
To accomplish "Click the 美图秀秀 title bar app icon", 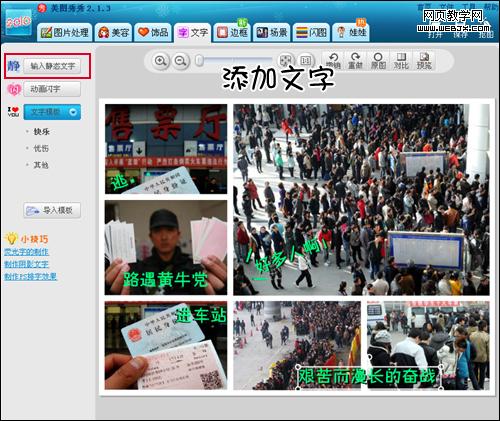I will click(x=42, y=8).
